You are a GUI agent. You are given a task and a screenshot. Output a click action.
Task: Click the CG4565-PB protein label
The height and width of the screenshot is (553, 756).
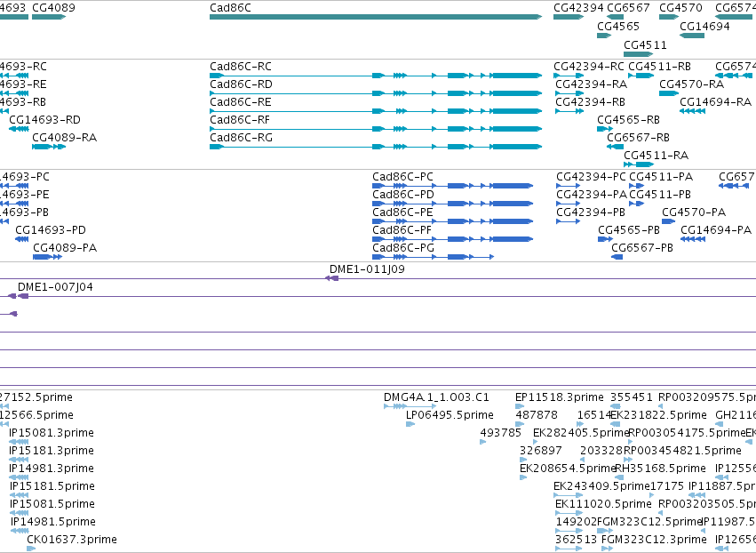[629, 230]
